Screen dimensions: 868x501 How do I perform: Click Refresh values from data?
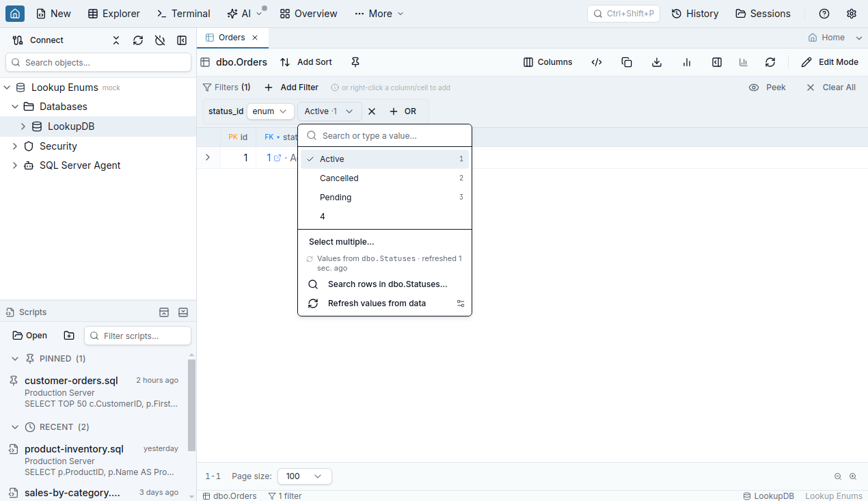[377, 303]
